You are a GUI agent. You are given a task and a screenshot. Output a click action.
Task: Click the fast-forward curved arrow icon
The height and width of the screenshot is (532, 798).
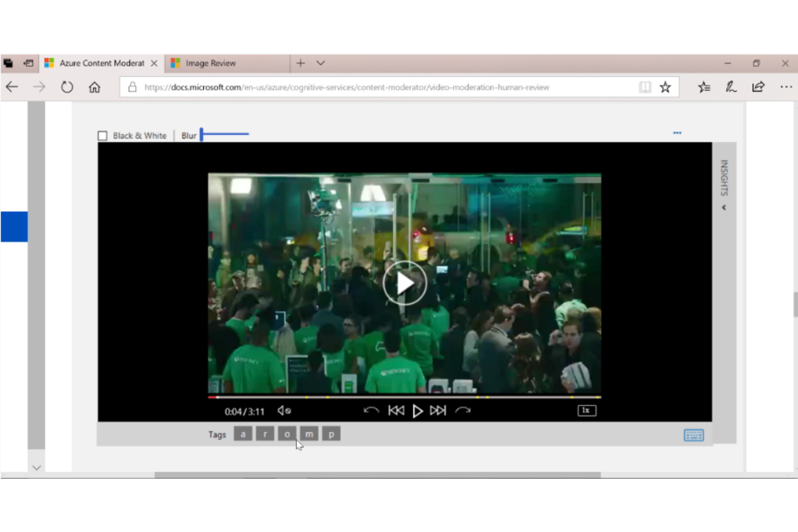pos(463,411)
